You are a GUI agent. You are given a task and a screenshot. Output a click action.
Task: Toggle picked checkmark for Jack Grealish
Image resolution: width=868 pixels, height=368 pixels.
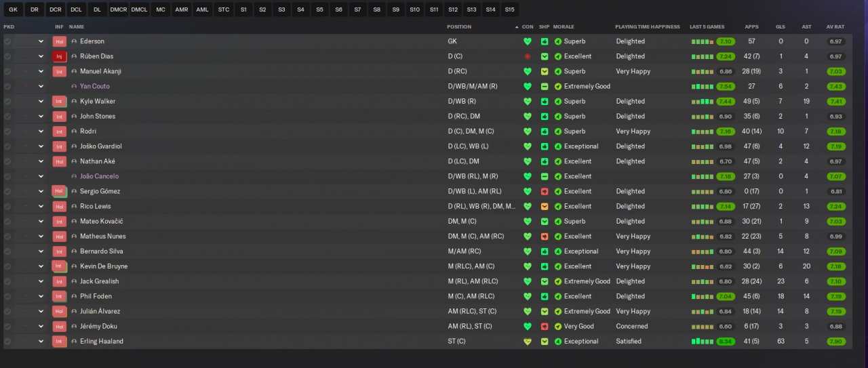(7, 281)
